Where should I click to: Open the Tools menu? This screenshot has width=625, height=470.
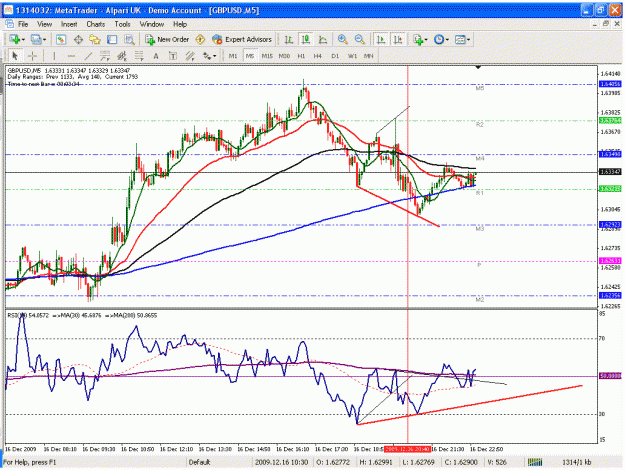tap(122, 24)
